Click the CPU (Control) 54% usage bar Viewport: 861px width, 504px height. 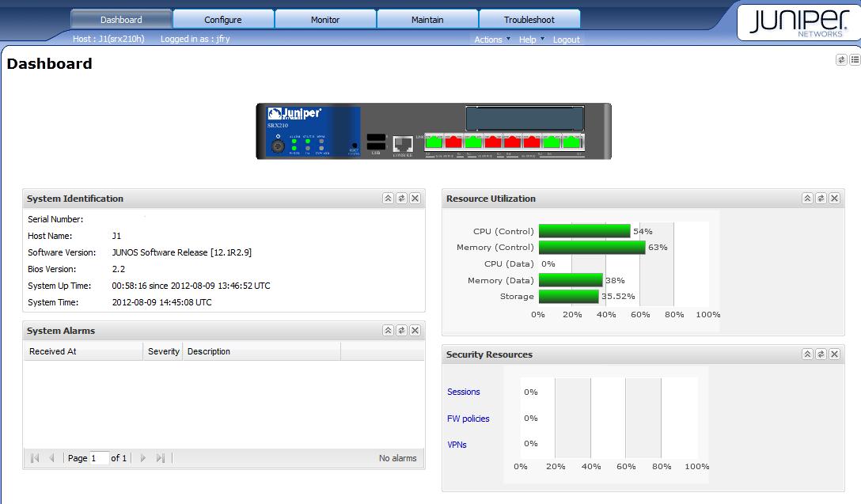pos(584,231)
